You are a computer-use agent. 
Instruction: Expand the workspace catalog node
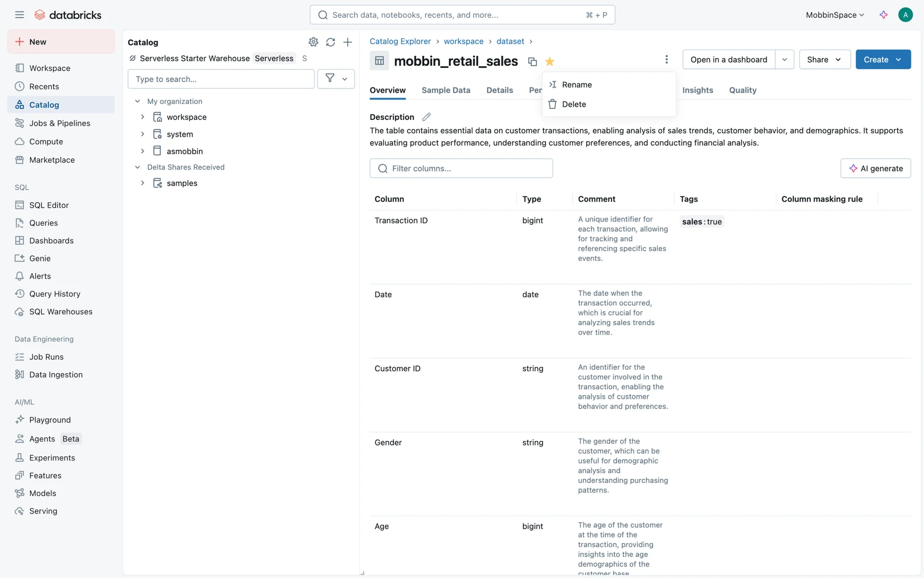[x=142, y=117]
